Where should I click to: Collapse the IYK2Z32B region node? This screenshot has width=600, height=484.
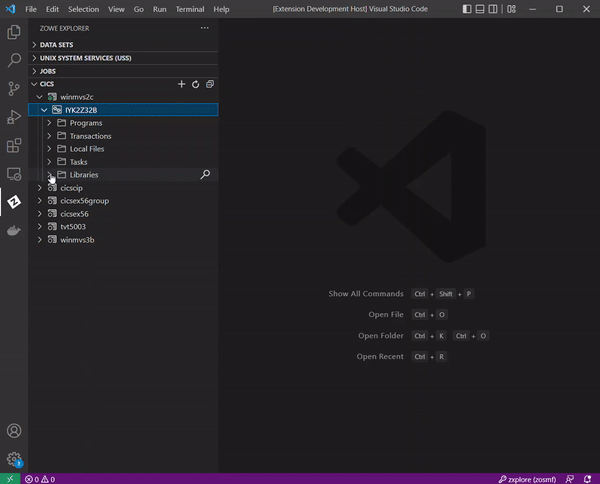44,110
